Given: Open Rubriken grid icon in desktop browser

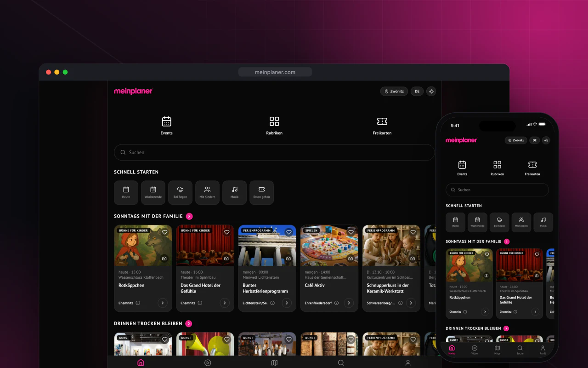Looking at the screenshot, I should 274,121.
